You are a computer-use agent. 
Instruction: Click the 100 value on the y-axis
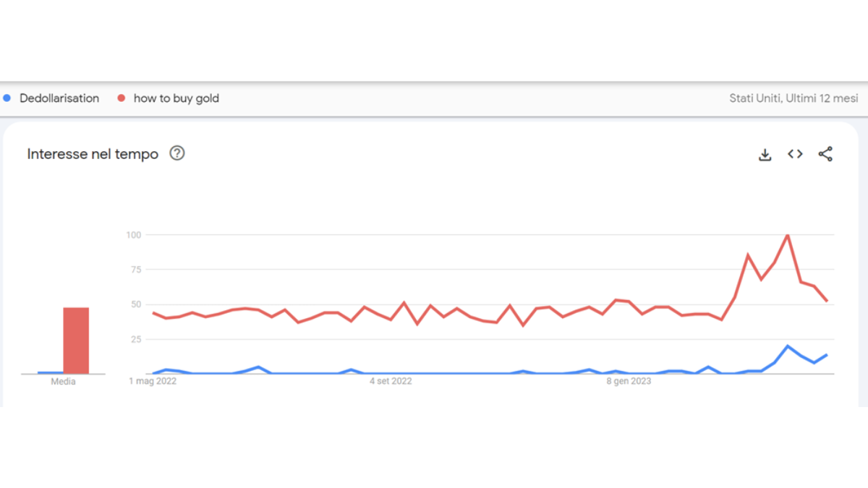coord(133,235)
